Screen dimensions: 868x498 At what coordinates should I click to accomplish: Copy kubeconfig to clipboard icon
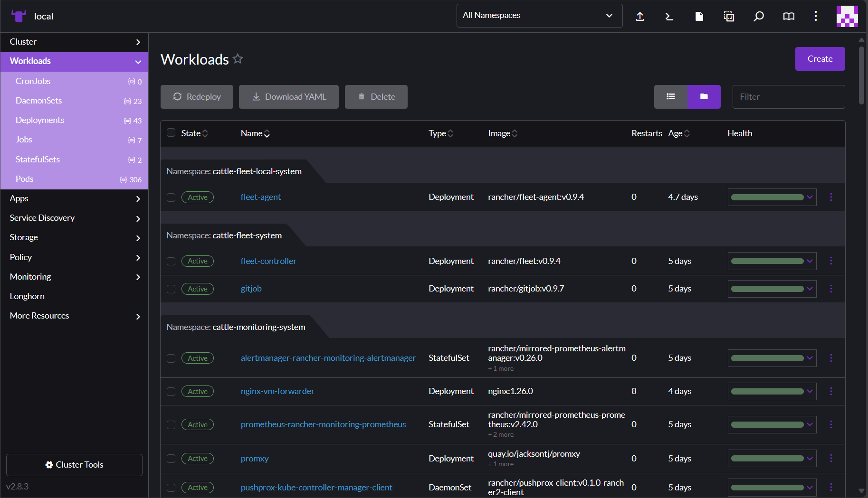coord(728,16)
